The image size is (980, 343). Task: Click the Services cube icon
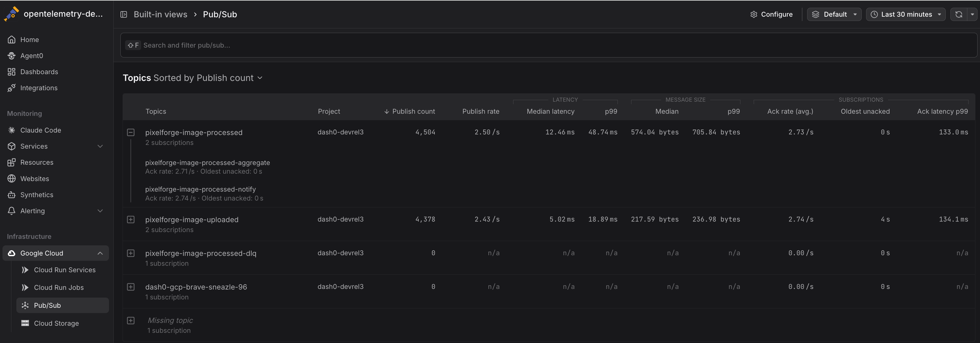[x=11, y=146]
